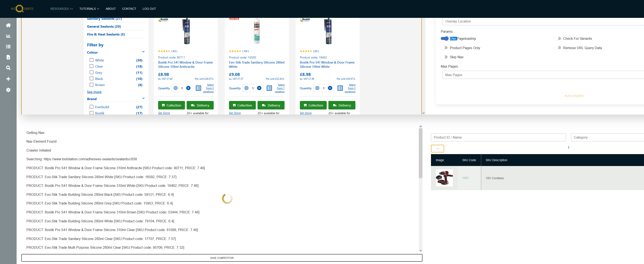Click Collection for Bostik White silicone
The width and height of the screenshot is (644, 264).
[313, 105]
